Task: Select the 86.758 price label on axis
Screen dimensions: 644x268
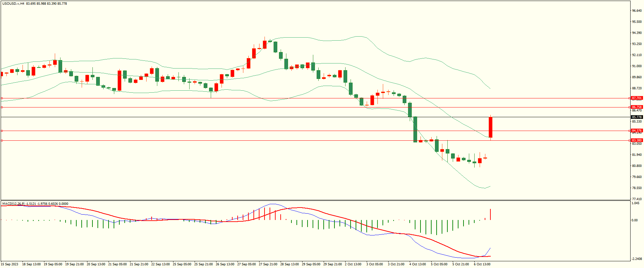Action: coord(637,107)
